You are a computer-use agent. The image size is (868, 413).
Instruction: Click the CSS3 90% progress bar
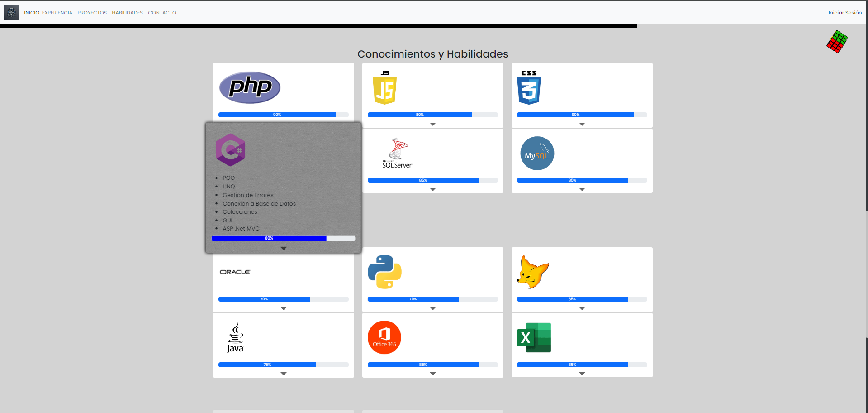[582, 115]
